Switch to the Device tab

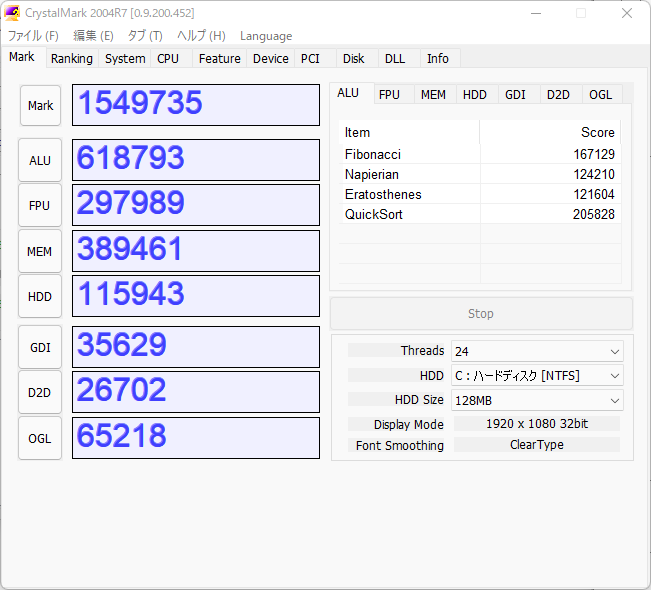tap(271, 59)
